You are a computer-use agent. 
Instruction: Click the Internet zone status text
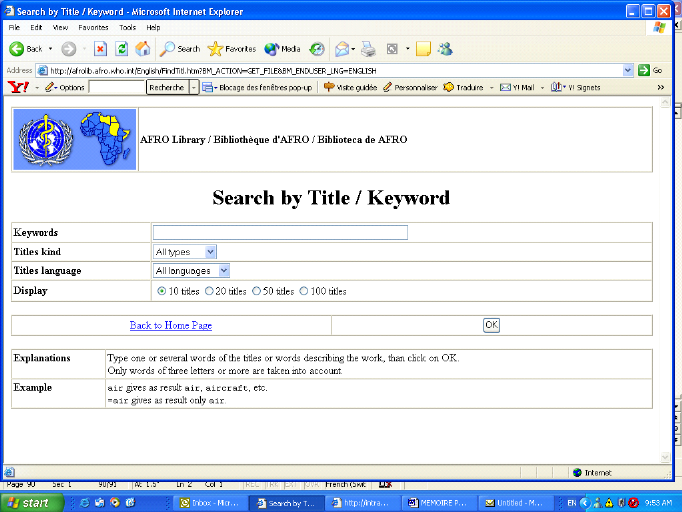[598, 473]
